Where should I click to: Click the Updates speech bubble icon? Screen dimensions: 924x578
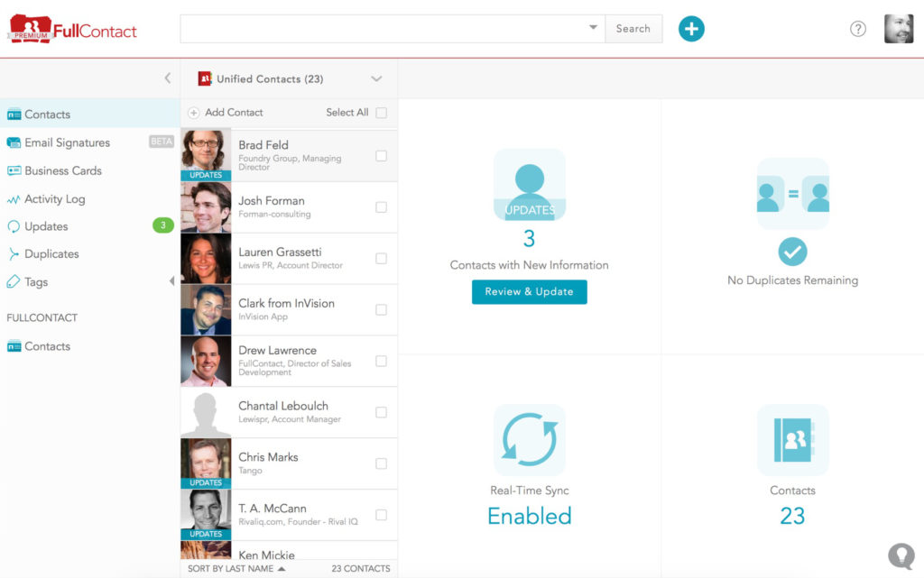click(14, 226)
